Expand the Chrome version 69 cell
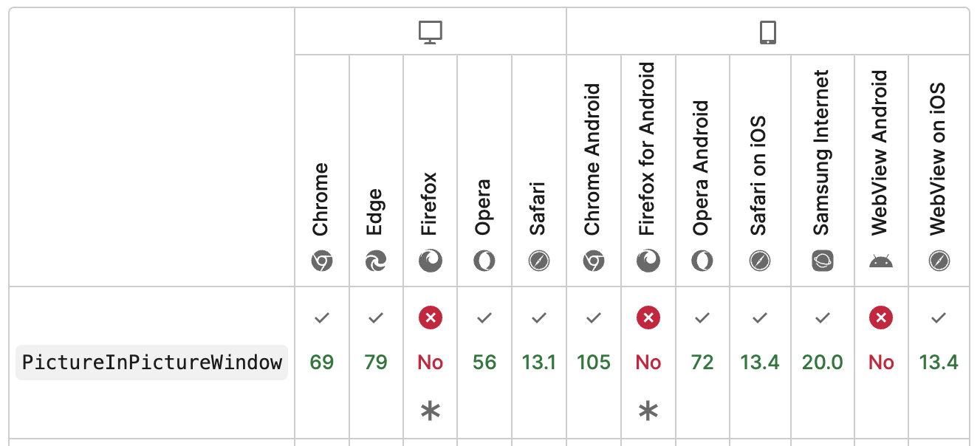This screenshot has width=980, height=446. (322, 363)
